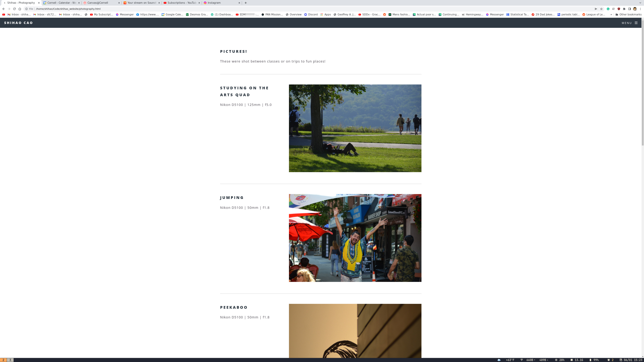Open Chrome three-dot menu
The width and height of the screenshot is (644, 362).
tap(640, 9)
